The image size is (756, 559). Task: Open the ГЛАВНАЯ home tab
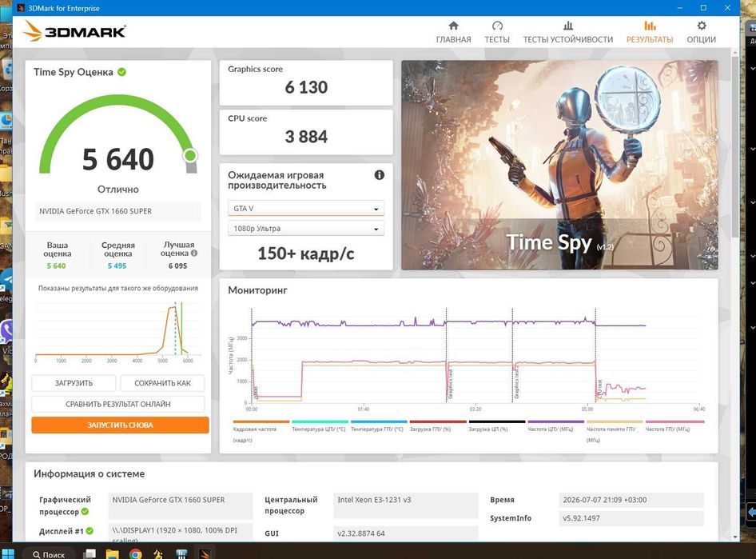[453, 32]
